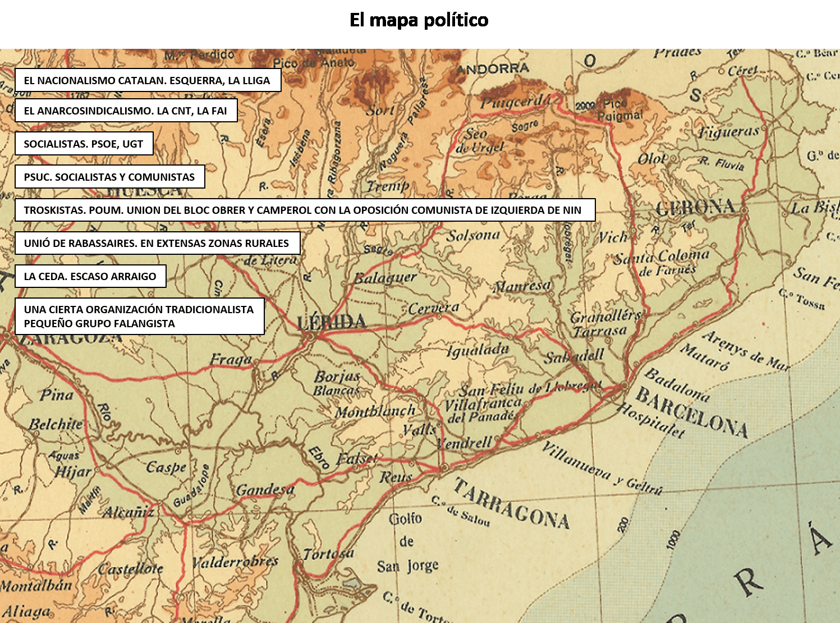Click the Montblanch label on the map
The height and width of the screenshot is (623, 840).
click(375, 412)
